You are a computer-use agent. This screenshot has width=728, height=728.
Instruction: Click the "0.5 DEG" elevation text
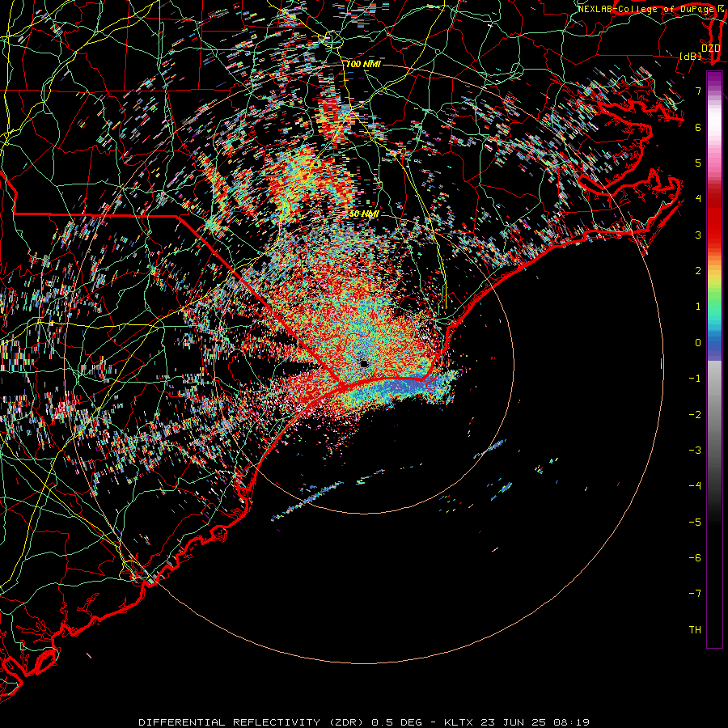(396, 722)
